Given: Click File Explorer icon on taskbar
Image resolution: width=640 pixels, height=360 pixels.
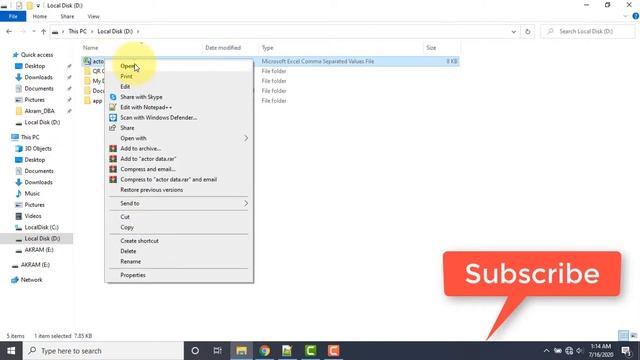Looking at the screenshot, I should tap(242, 351).
